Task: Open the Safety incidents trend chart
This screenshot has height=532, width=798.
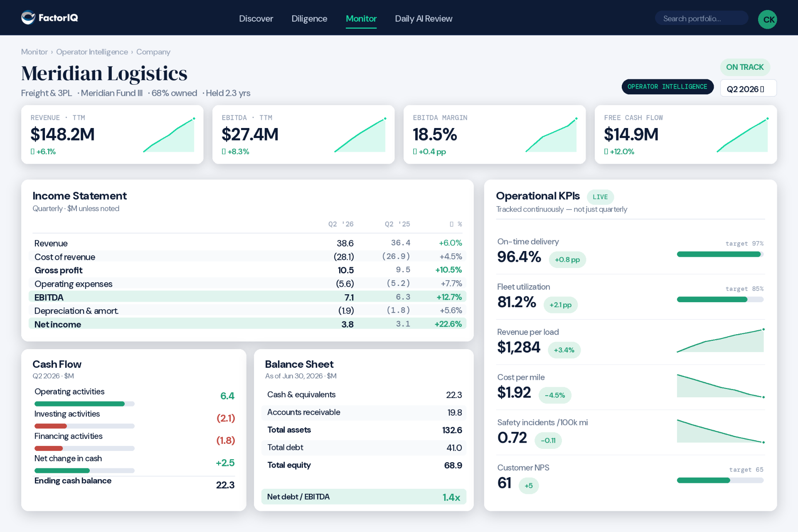Action: pyautogui.click(x=721, y=431)
